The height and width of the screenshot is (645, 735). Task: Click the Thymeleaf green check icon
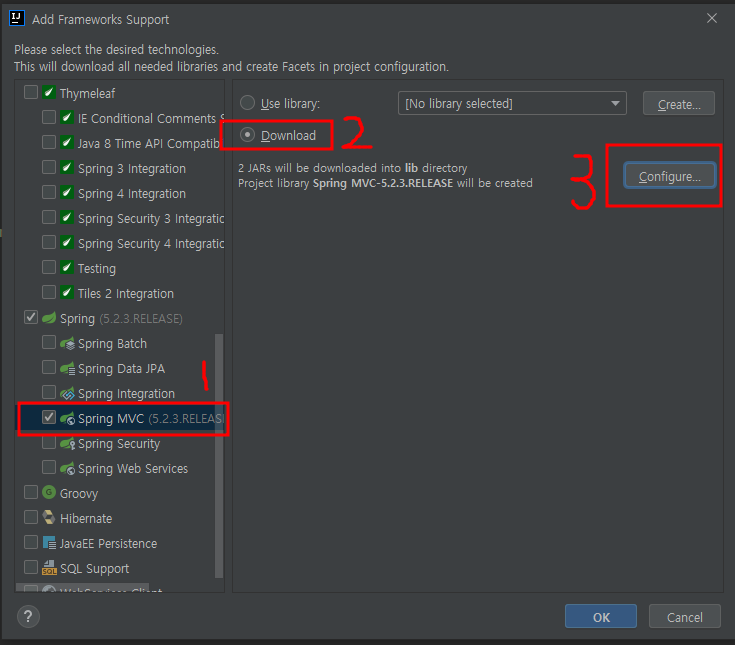pyautogui.click(x=49, y=92)
